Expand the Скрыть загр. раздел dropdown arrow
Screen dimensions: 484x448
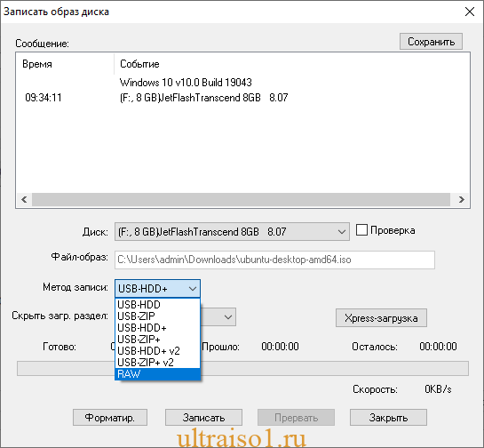[x=228, y=317]
